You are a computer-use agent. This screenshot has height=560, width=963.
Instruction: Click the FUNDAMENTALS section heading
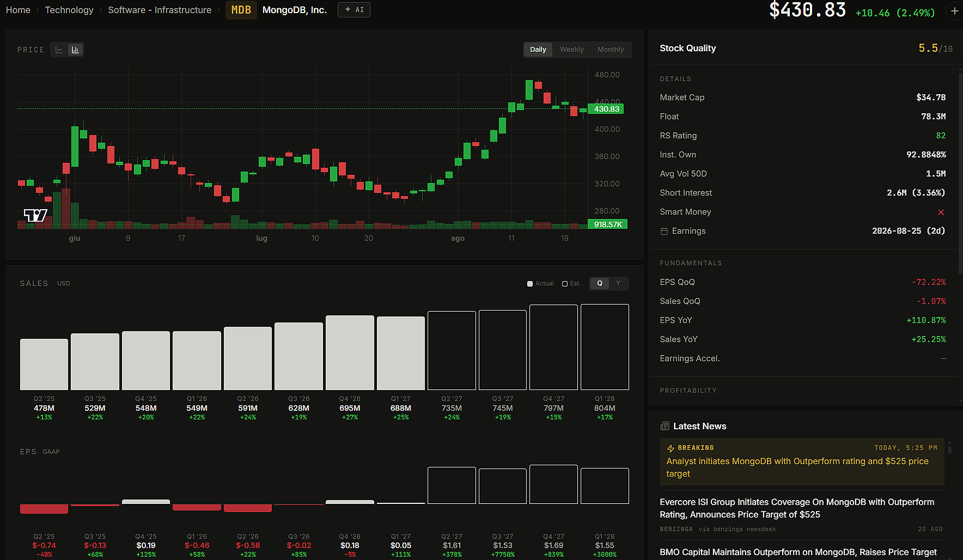tap(691, 263)
